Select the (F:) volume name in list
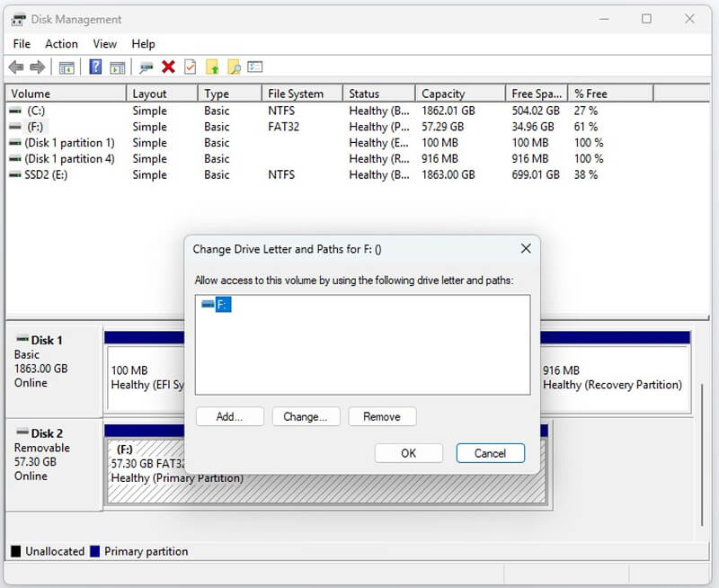Viewport: 719px width, 588px height. pos(35,127)
